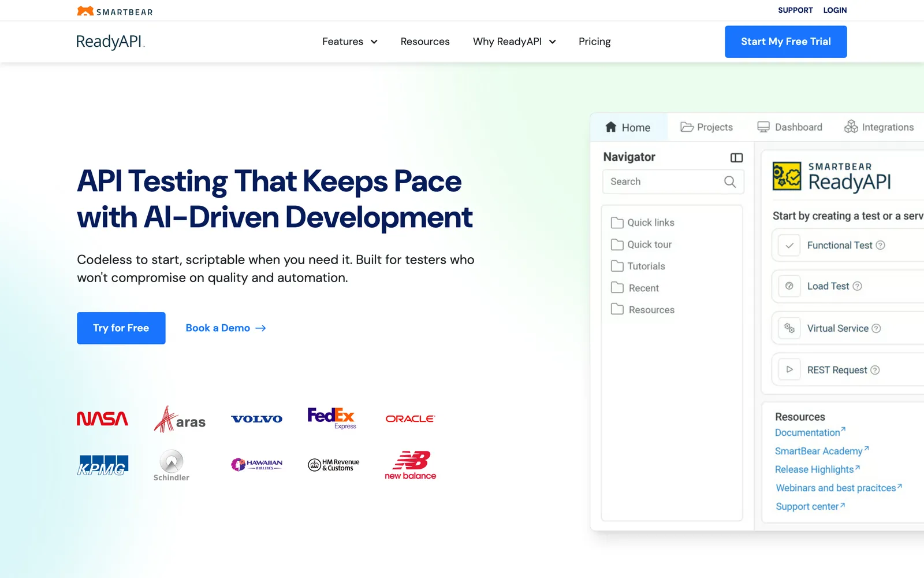Viewport: 924px width, 578px height.
Task: Open the LOGIN link
Action: (835, 10)
